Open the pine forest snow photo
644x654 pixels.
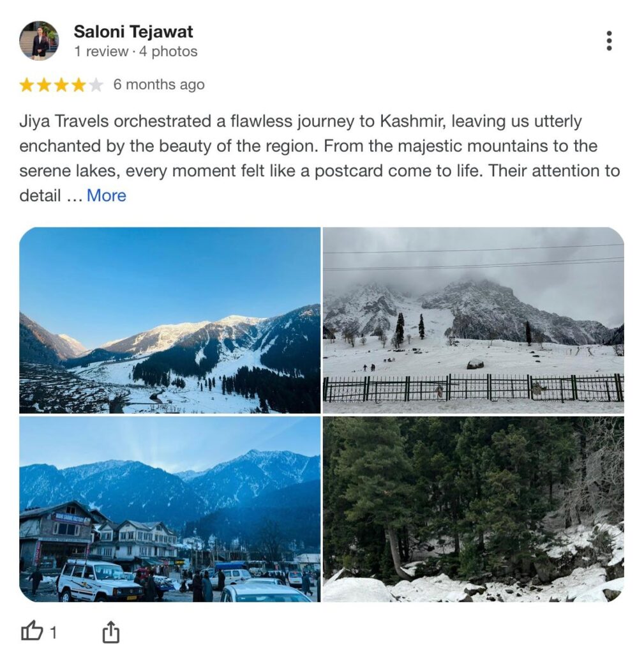point(474,509)
